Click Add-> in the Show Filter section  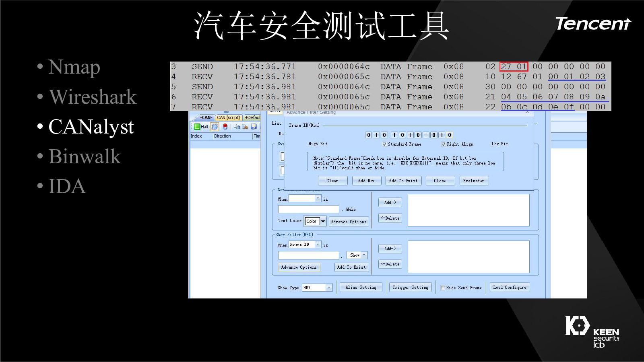coord(390,249)
